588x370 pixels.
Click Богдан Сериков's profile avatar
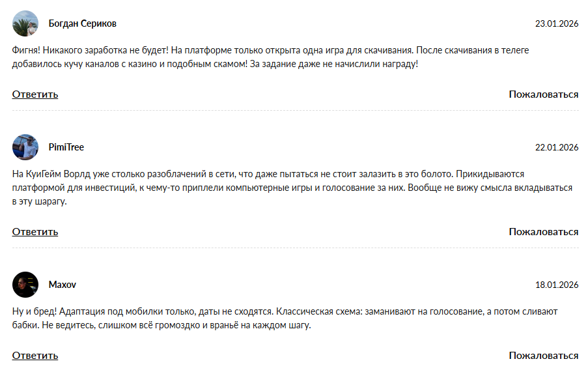25,23
